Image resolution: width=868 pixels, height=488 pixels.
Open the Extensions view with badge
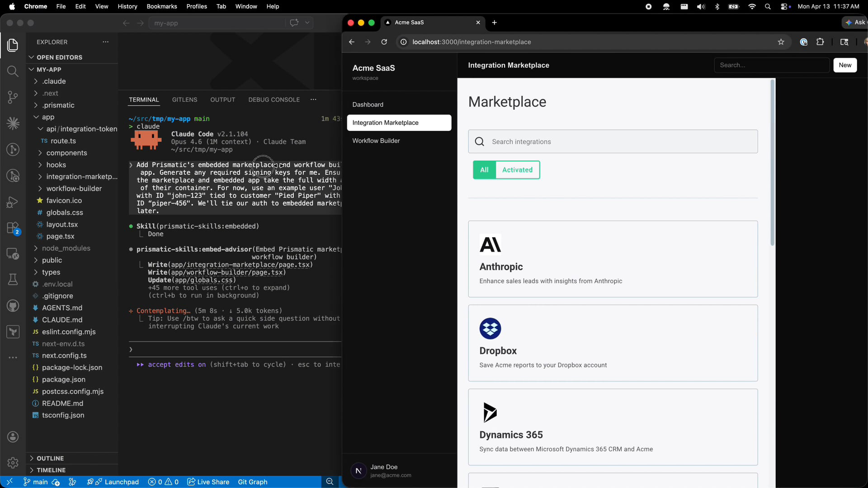13,228
